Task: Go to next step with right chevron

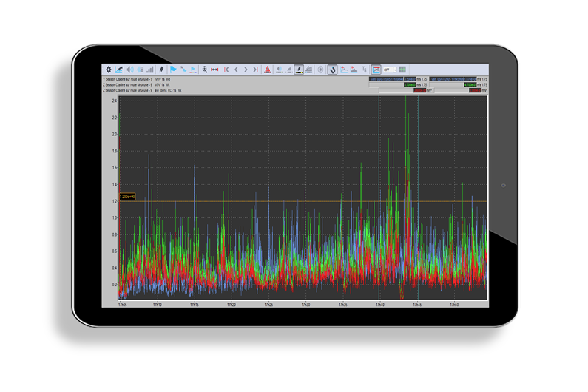Action: [246, 70]
